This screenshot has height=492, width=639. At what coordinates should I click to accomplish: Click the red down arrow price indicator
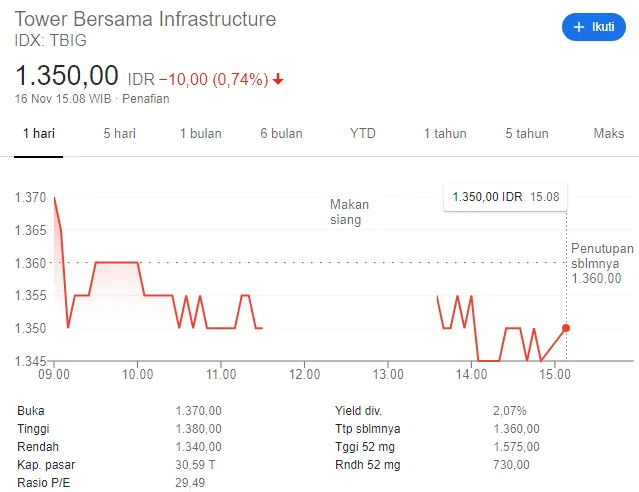coord(278,79)
